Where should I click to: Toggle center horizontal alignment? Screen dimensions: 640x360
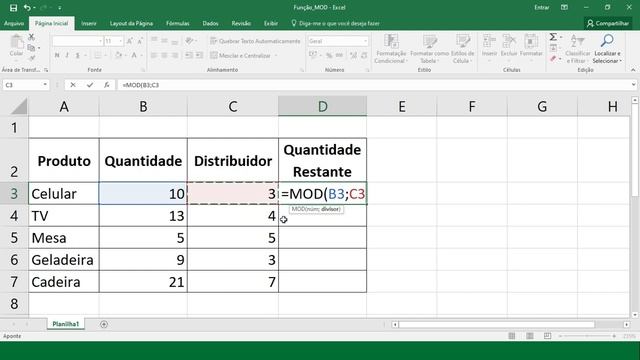(164, 55)
